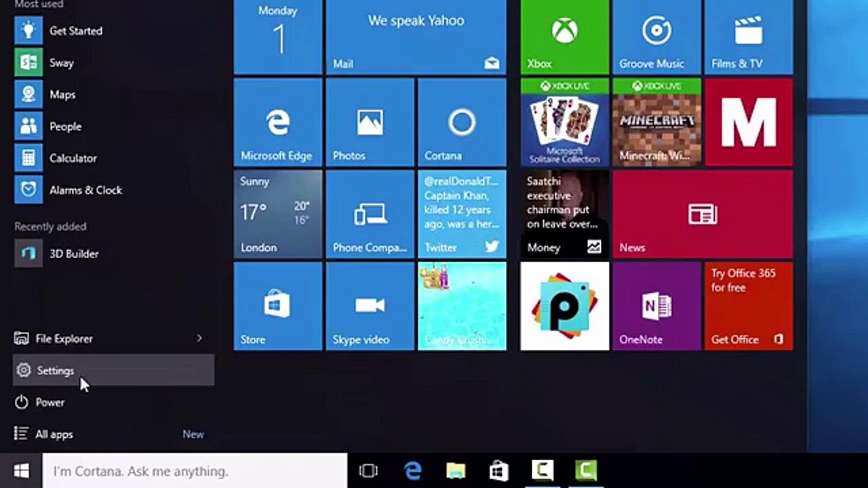Click the green Camtasia taskbar icon
The image size is (868, 488).
586,470
